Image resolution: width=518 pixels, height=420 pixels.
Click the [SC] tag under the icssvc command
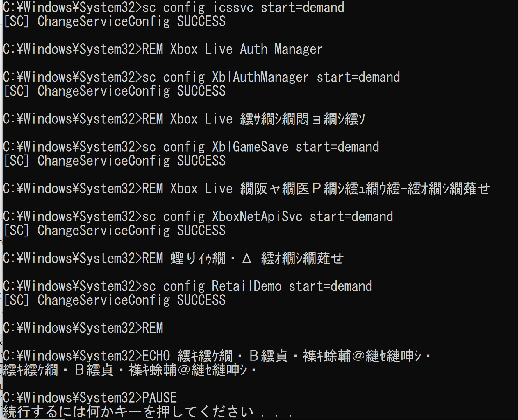click(17, 21)
